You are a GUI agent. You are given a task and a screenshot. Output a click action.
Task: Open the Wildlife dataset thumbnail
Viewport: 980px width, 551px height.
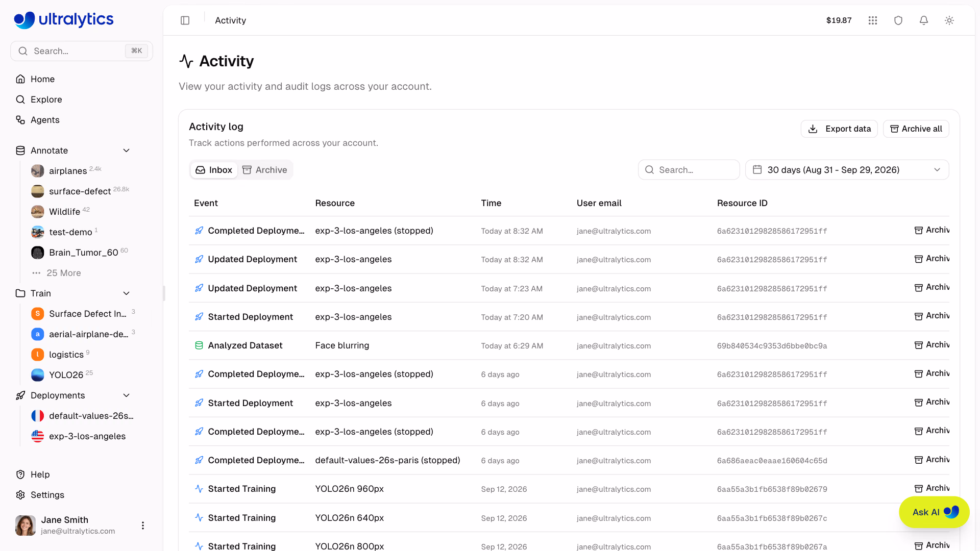tap(37, 212)
